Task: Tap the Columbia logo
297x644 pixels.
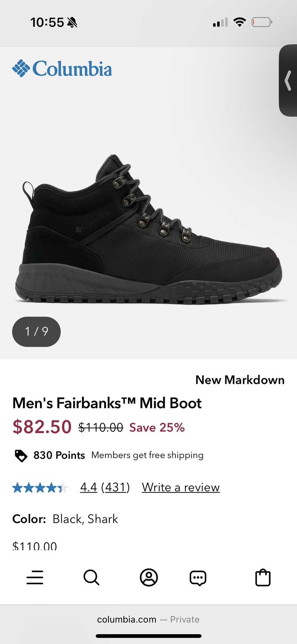Action: [x=62, y=68]
